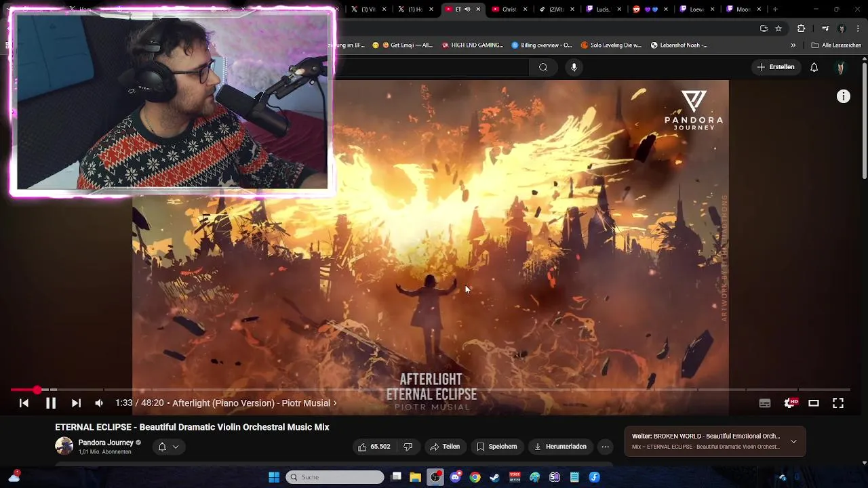This screenshot has height=488, width=868.
Task: Click the YouTube search magnifier button
Action: tap(543, 67)
